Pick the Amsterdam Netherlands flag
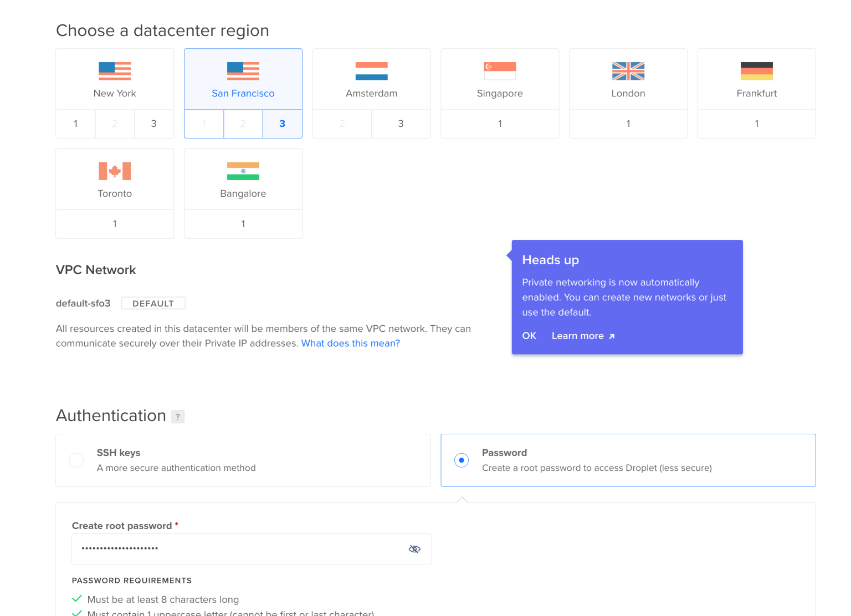Viewport: 851px width, 616px height. point(372,71)
